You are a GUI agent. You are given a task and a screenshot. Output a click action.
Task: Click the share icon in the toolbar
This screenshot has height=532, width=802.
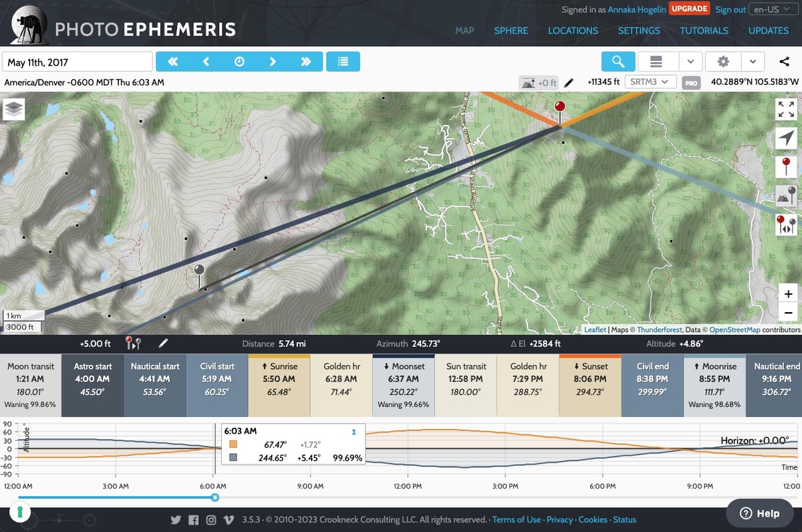click(783, 61)
